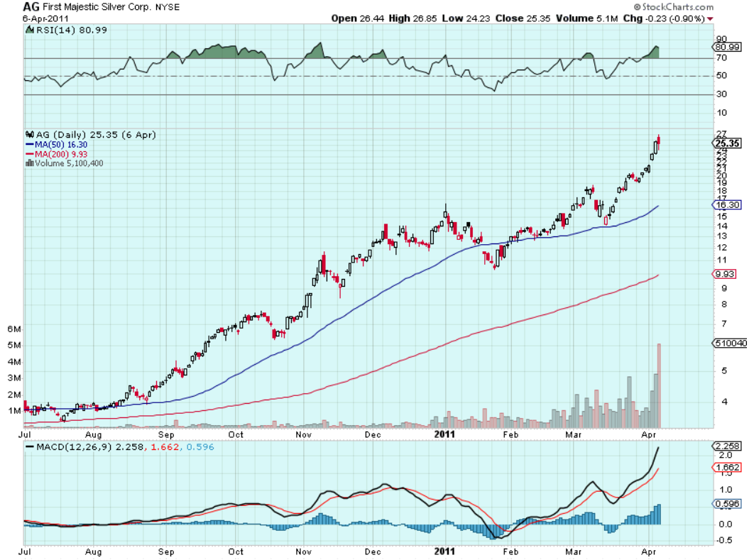Screen dimensions: 754x560
Task: Click the 6M volume scale label
Action: point(14,329)
